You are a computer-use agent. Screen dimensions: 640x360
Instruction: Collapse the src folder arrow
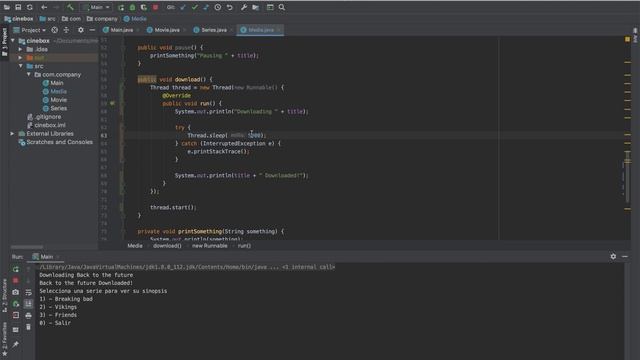(20, 66)
